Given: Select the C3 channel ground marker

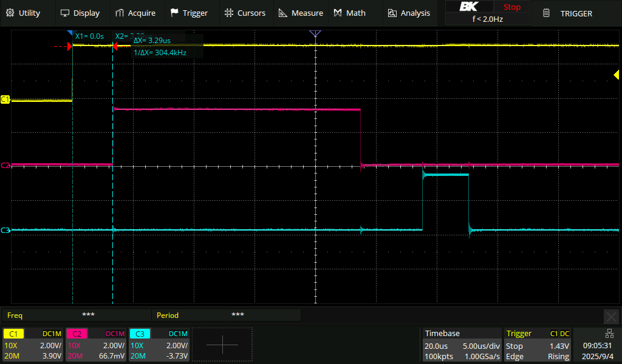Looking at the screenshot, I should click(x=5, y=230).
